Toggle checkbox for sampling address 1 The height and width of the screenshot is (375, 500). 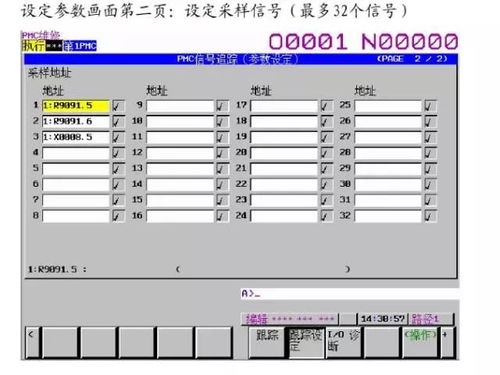[x=118, y=106]
